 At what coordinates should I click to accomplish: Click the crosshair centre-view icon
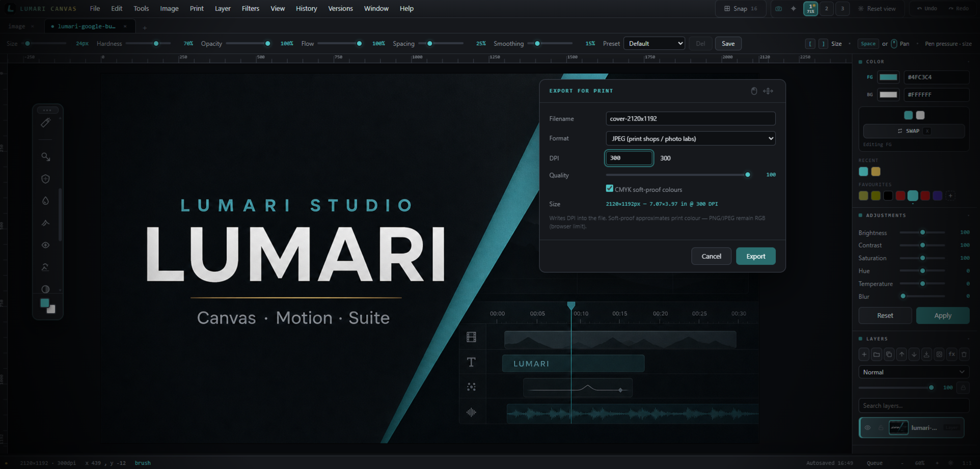click(x=793, y=9)
